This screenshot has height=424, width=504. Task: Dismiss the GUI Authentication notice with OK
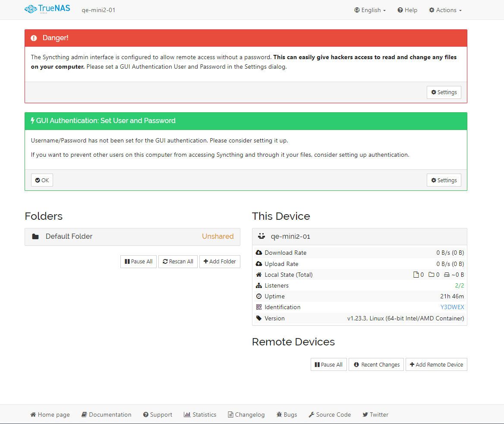[42, 180]
